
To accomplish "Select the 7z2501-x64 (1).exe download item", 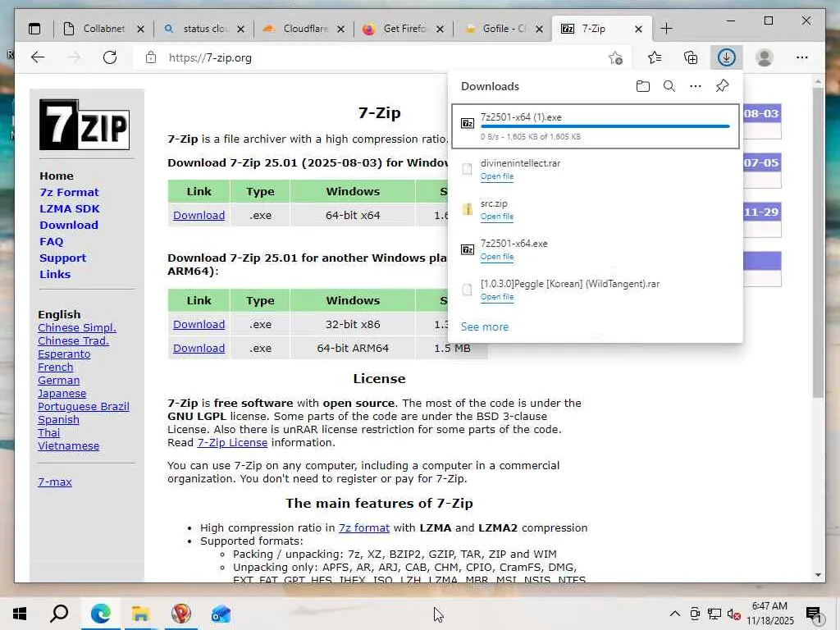I will pos(596,126).
